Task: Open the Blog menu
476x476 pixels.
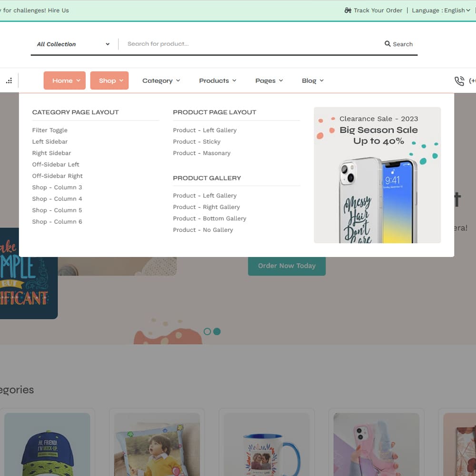Action: (312, 81)
